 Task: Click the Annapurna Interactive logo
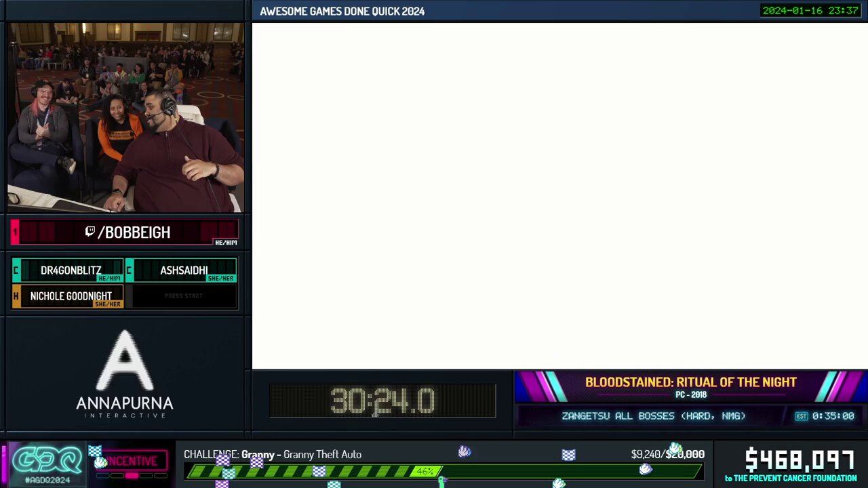point(125,373)
